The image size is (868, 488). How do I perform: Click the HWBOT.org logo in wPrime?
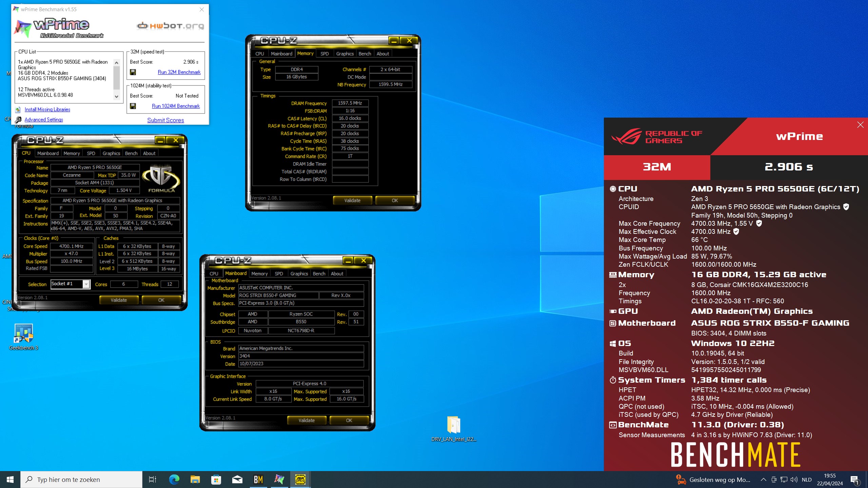pyautogui.click(x=171, y=26)
